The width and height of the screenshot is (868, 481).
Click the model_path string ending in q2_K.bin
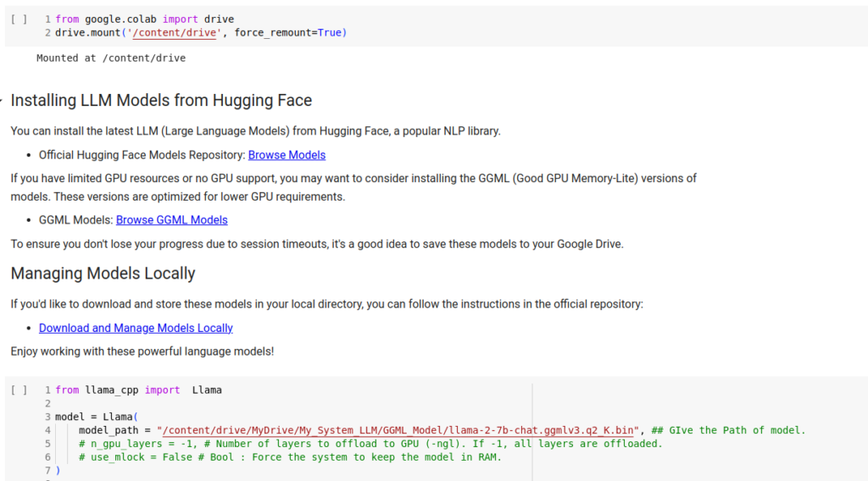tap(398, 430)
